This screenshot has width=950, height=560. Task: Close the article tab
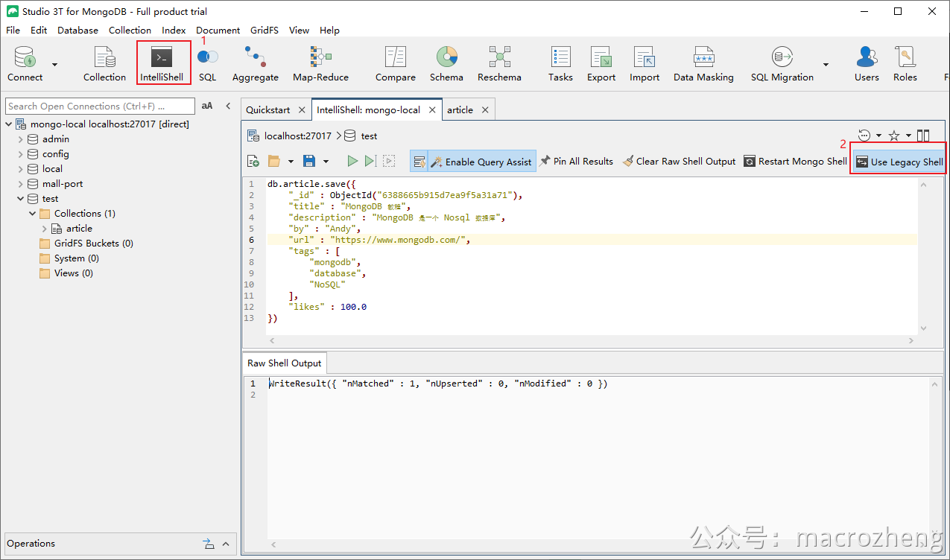click(485, 109)
